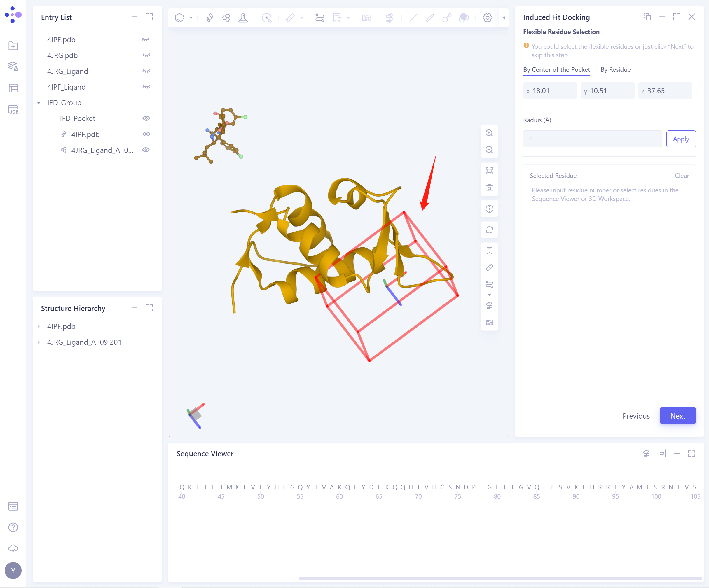Reset the view with the refresh icon
Viewport: 709px width, 588px height.
pos(489,230)
